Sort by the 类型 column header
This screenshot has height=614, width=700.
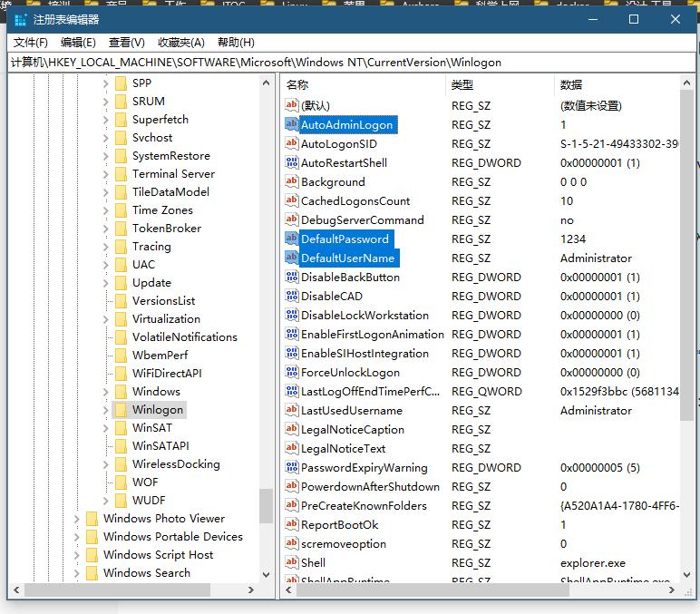pyautogui.click(x=500, y=85)
